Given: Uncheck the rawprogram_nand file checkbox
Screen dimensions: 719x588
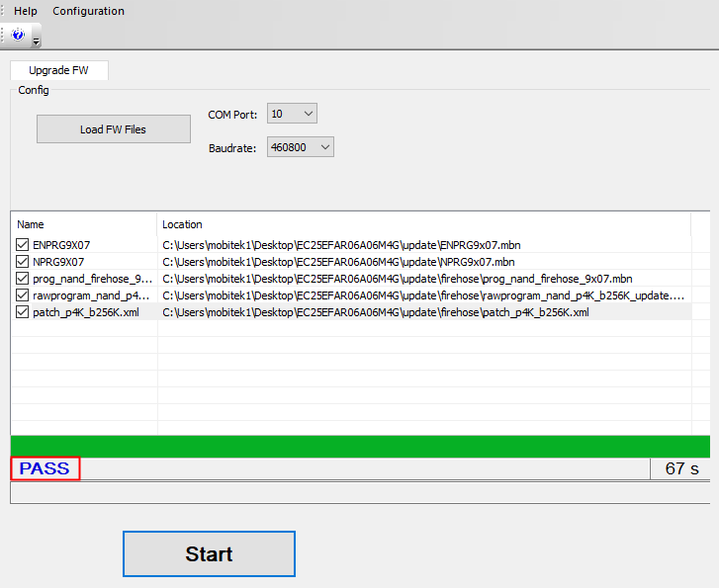Looking at the screenshot, I should (x=23, y=295).
